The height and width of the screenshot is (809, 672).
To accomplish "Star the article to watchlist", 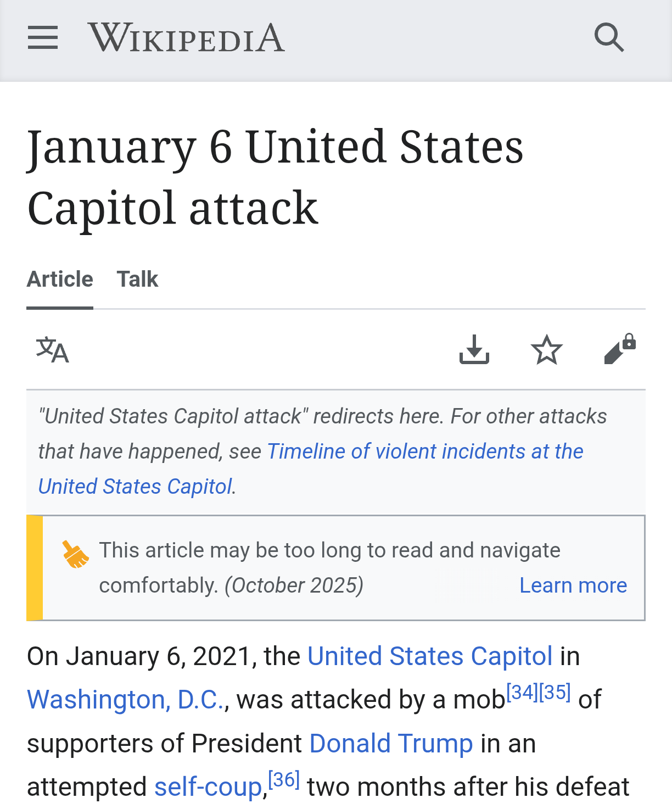I will 547,349.
